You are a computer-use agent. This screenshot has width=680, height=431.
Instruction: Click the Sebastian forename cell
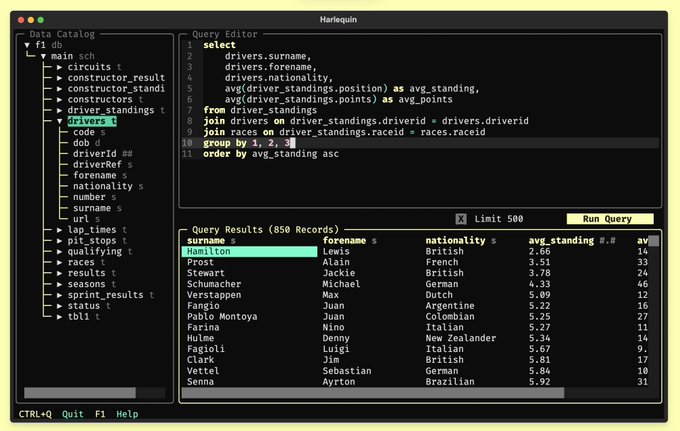[347, 371]
